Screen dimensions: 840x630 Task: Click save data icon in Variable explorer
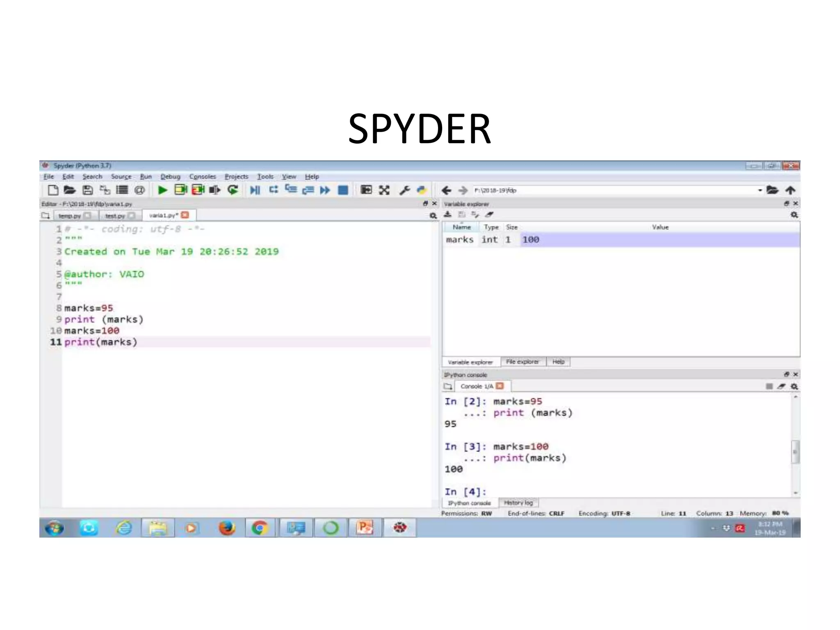[462, 215]
